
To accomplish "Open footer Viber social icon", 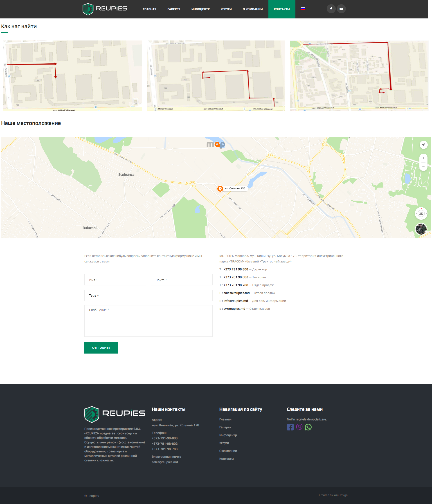I will click(299, 427).
